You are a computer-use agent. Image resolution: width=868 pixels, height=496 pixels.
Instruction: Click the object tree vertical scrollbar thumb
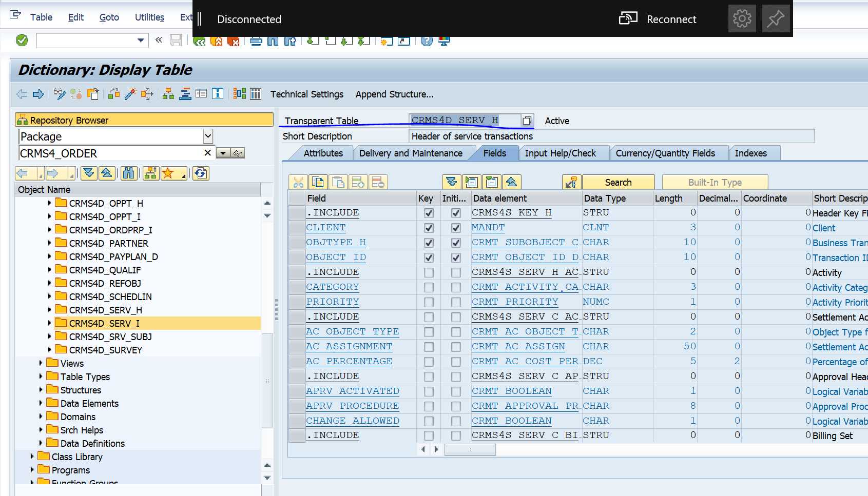click(x=267, y=380)
